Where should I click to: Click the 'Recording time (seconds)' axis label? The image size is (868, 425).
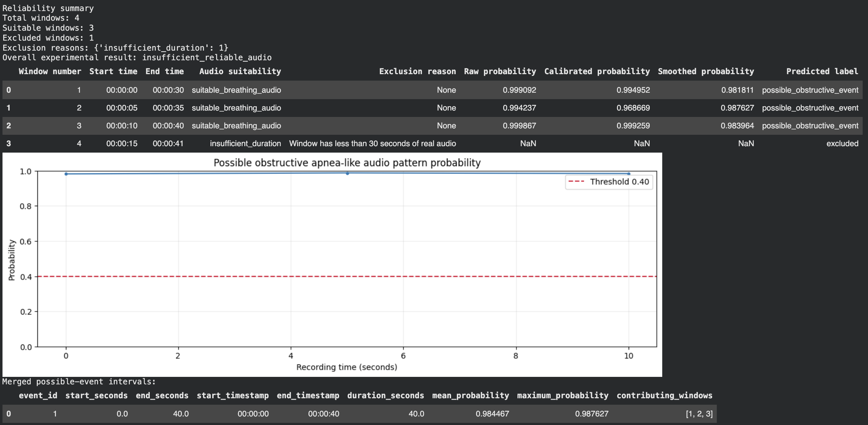pyautogui.click(x=347, y=367)
